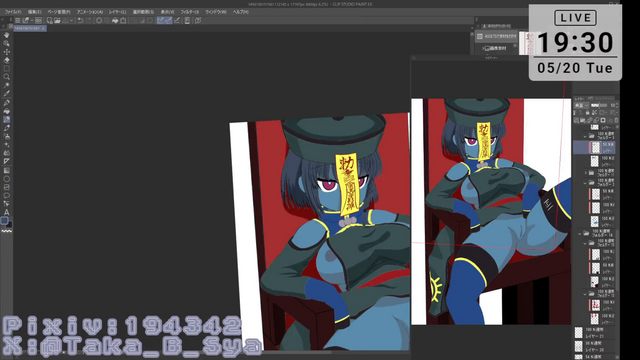This screenshot has height=360, width=640.
Task: Select the rectangle Selection area tool
Action: point(7,69)
